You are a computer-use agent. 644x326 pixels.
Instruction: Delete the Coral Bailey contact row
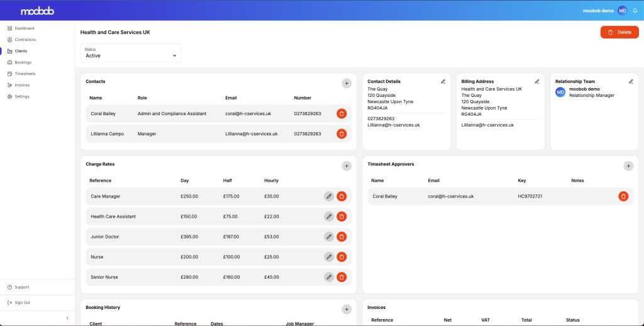(x=341, y=113)
